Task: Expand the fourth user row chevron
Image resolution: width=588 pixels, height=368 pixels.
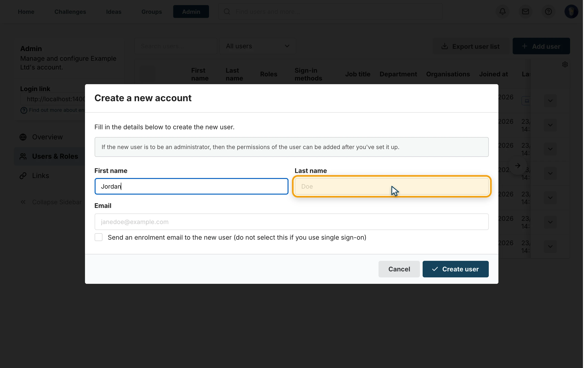Action: point(550,173)
